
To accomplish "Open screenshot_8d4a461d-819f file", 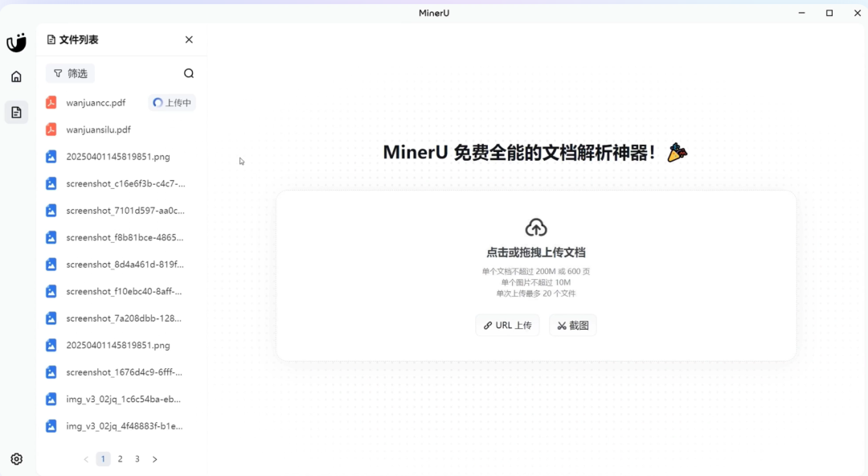I will pyautogui.click(x=125, y=265).
